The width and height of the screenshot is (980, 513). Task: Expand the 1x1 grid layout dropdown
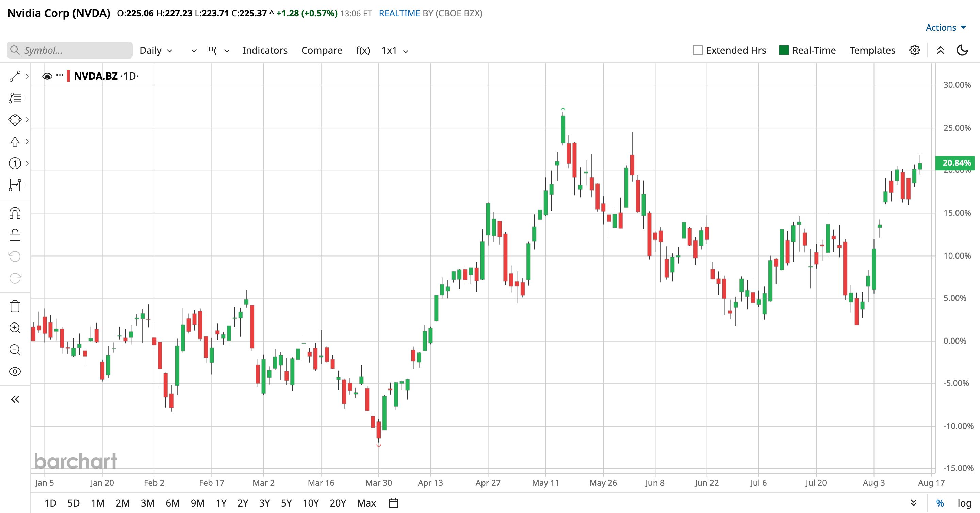pyautogui.click(x=395, y=50)
